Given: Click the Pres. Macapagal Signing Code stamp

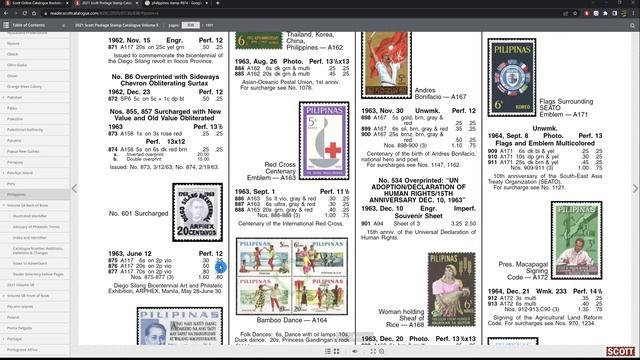Looking at the screenshot, I should [577, 240].
